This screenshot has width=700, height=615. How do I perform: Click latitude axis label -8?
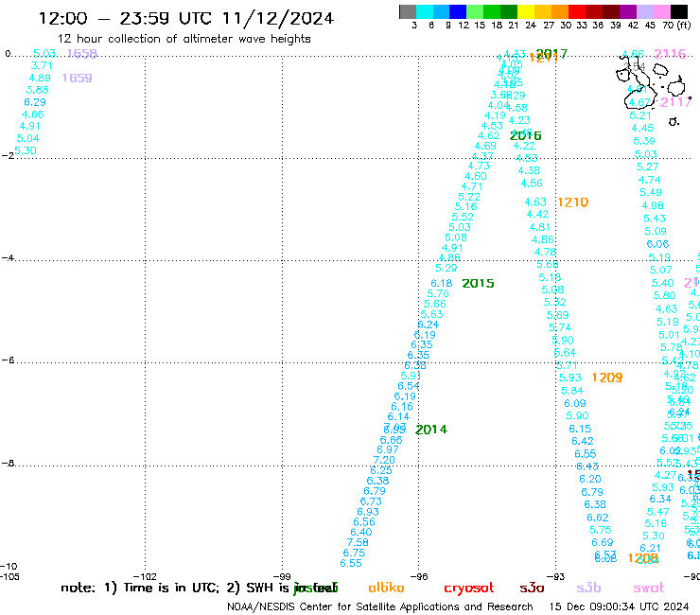coord(8,464)
